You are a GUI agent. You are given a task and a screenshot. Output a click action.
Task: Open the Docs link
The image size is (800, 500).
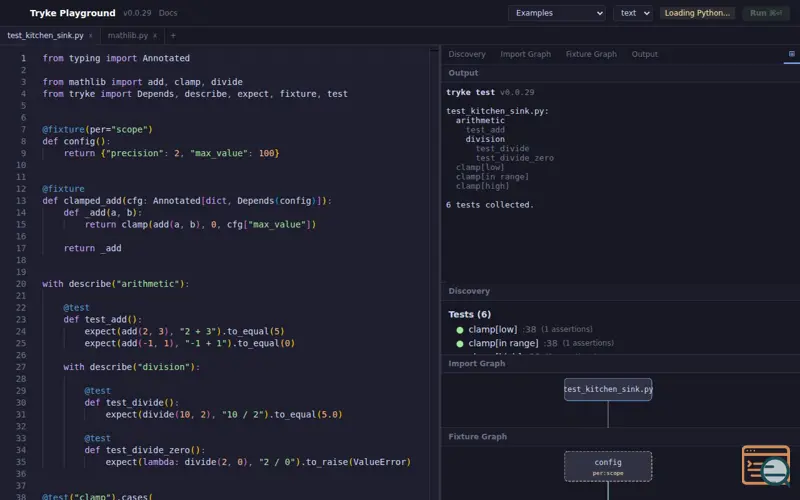click(x=168, y=13)
